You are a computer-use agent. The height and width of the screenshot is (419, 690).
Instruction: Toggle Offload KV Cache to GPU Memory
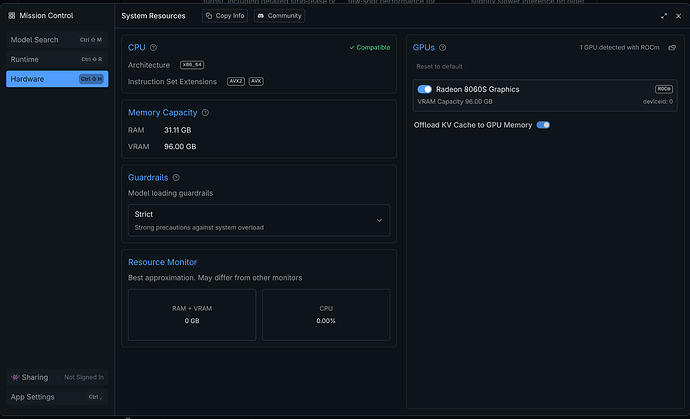543,125
